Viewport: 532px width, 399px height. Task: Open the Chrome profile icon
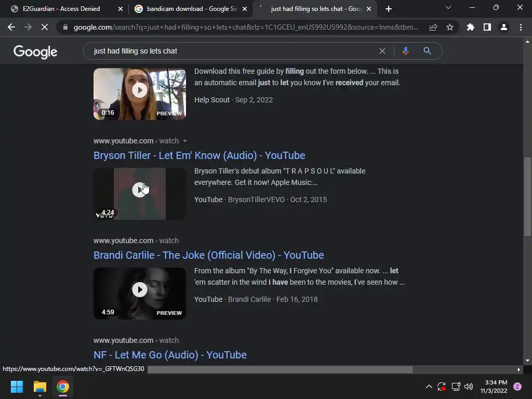tap(504, 27)
